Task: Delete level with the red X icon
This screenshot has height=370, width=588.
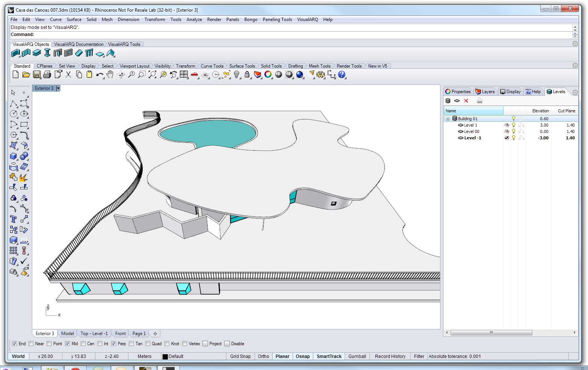Action: pyautogui.click(x=466, y=101)
